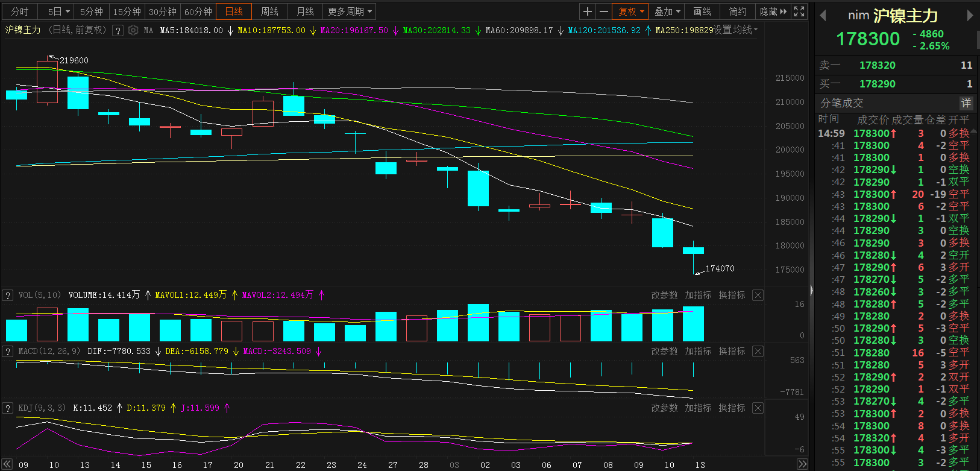The image size is (980, 471).
Task: Click 换指标 in the KDJ panel
Action: (x=732, y=408)
